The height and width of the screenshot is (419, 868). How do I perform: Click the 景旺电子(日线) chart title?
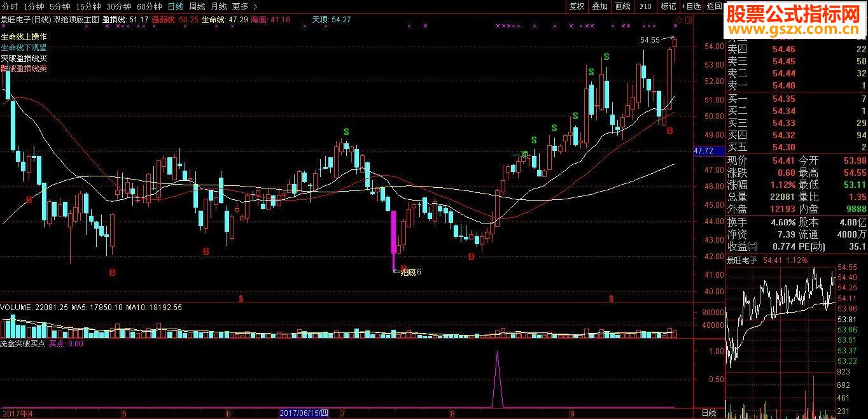(x=27, y=20)
